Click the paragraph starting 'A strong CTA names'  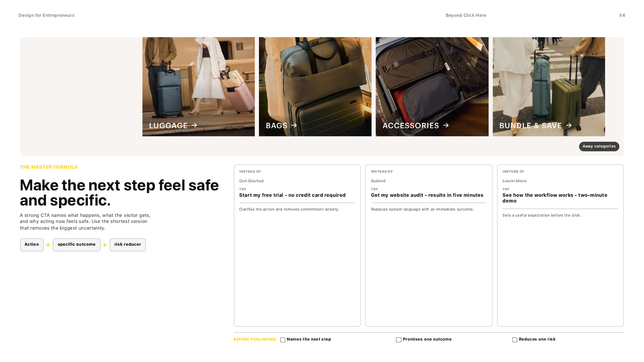[85, 222]
